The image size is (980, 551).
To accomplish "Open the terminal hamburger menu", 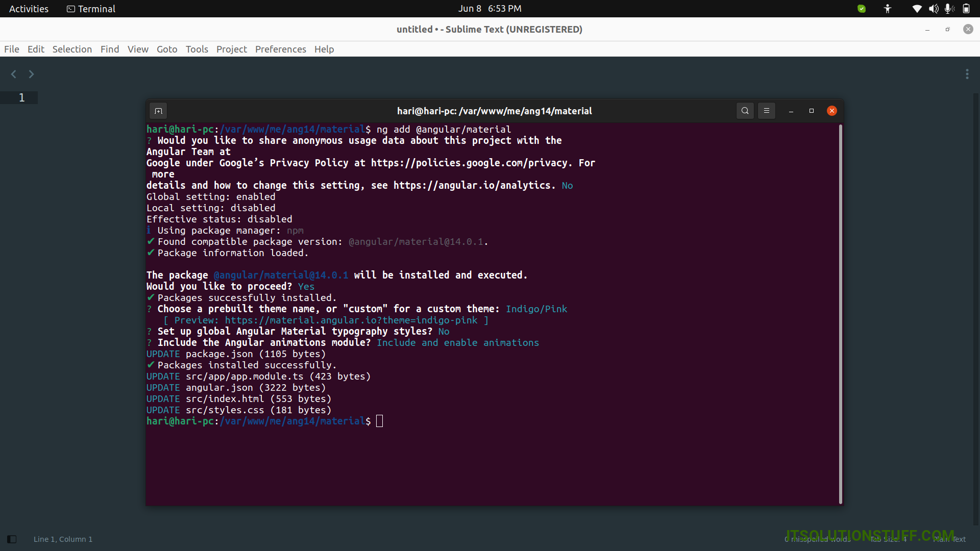I will coord(767,111).
